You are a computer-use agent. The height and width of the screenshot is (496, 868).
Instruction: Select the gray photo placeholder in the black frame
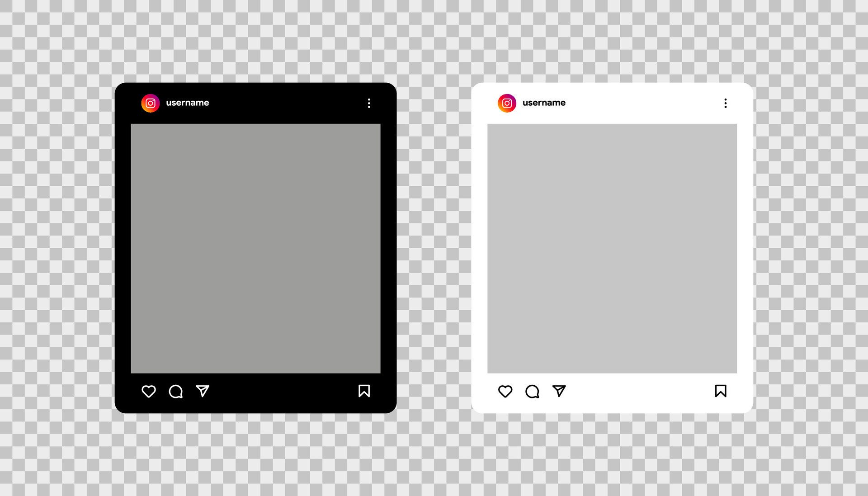pos(256,248)
